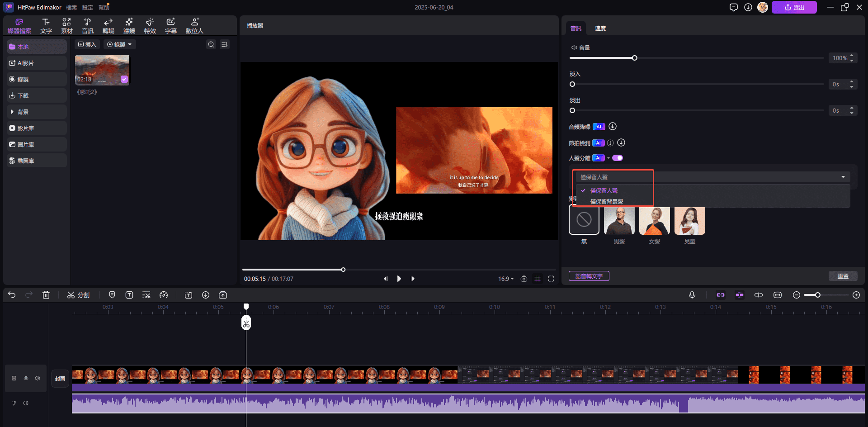Click the 語音轉文字 speech-to-text button

click(x=589, y=276)
